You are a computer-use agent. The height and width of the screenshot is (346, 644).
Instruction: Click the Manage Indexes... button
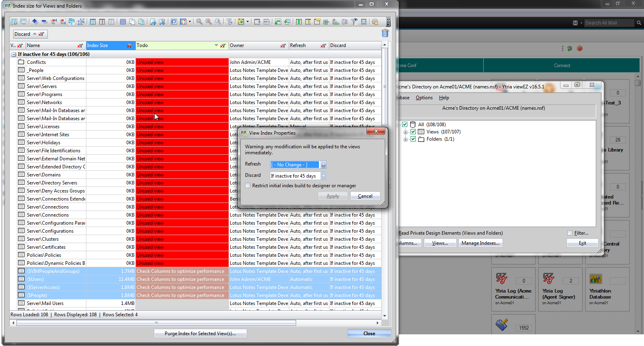480,243
